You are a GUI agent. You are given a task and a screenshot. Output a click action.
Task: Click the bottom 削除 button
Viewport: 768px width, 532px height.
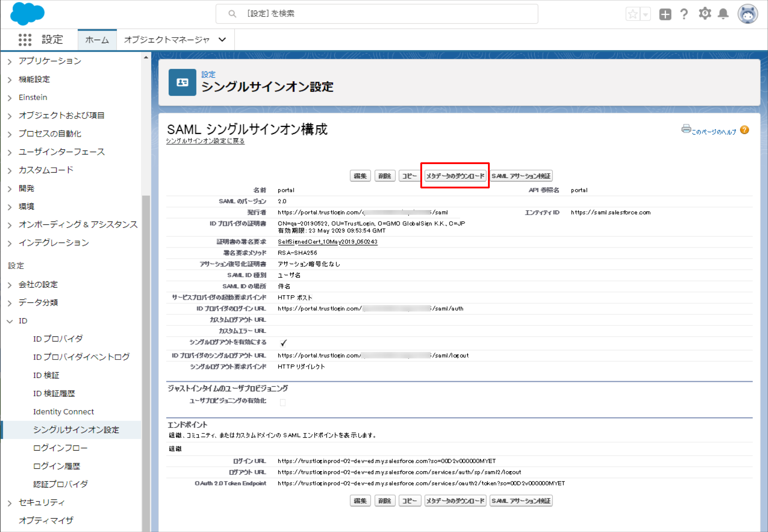point(385,501)
